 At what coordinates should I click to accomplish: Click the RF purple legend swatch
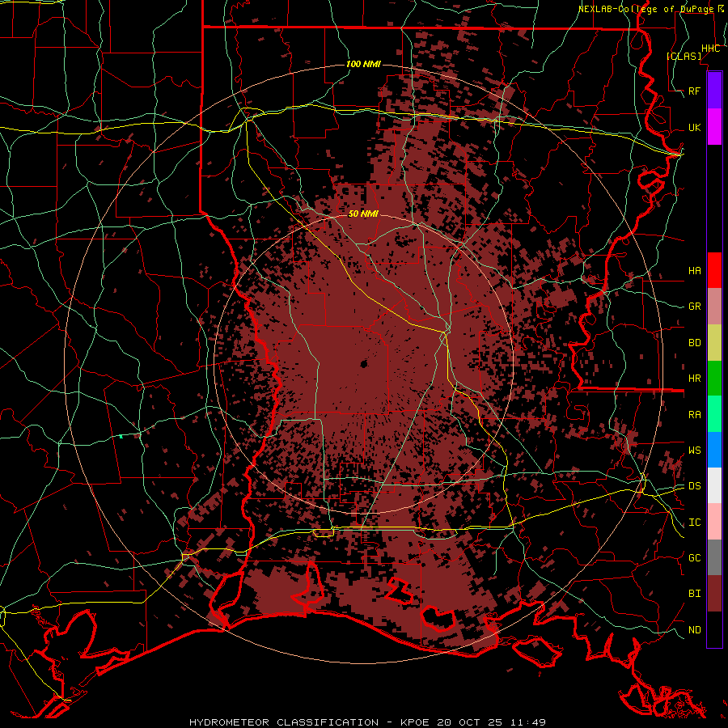click(x=714, y=91)
